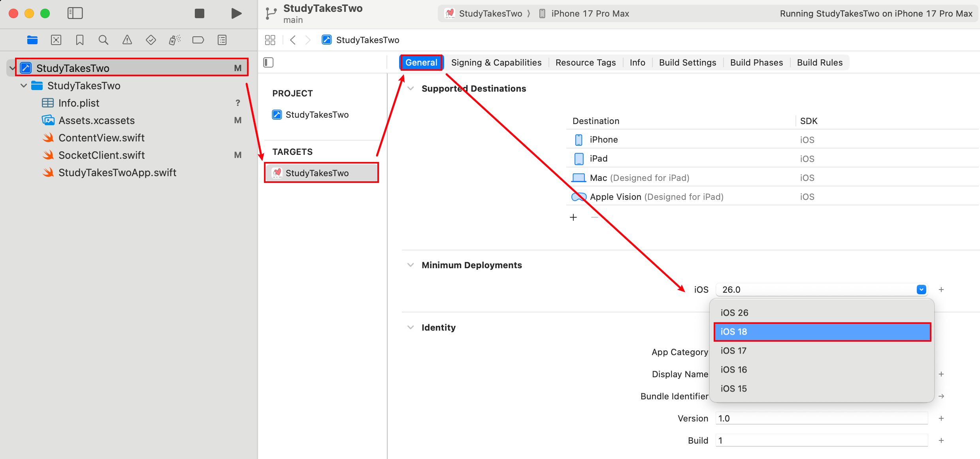Select ContentView.swift in the file navigator
Screen dimensions: 980x459
click(101, 138)
